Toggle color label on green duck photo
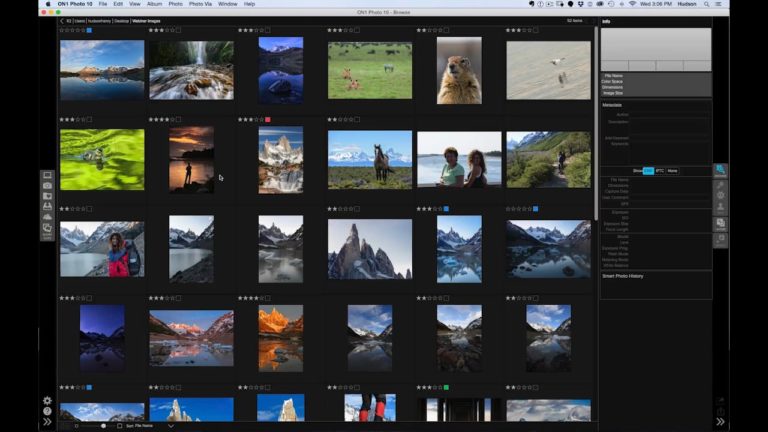This screenshot has height=432, width=768. click(89, 120)
